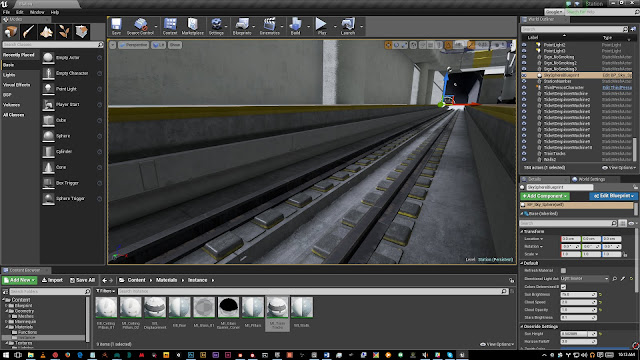Select the Paint mode brush icon
This screenshot has height=360, width=640.
[x=29, y=31]
